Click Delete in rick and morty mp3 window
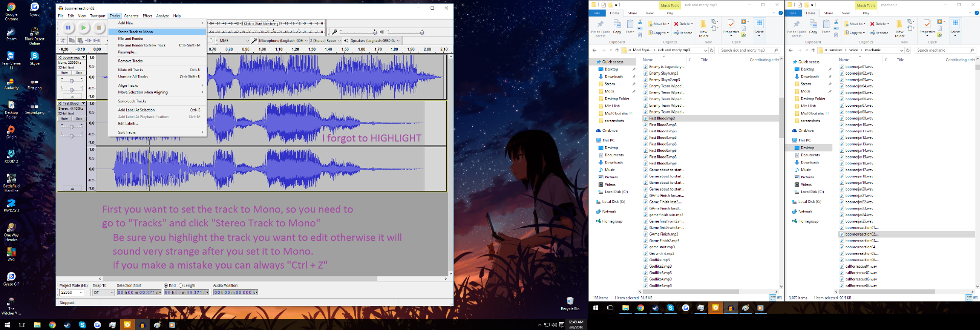Image resolution: width=980 pixels, height=330 pixels. (x=683, y=23)
